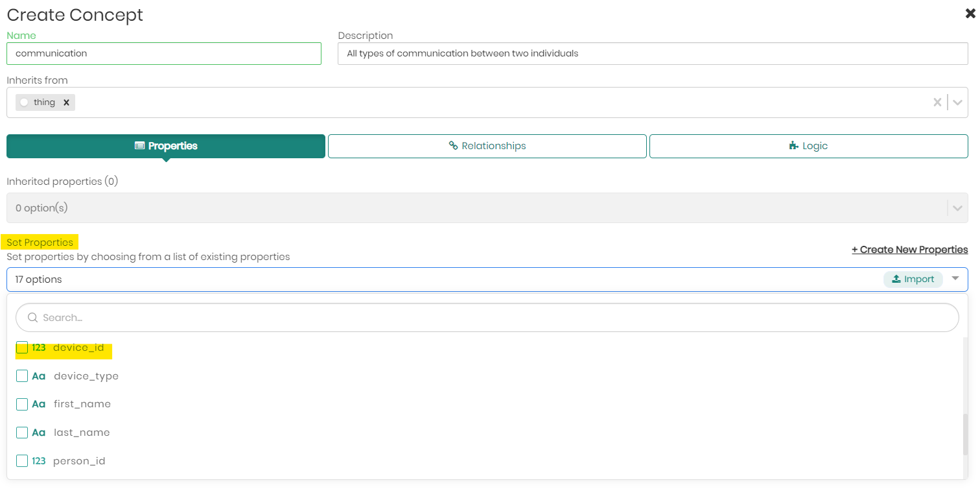The image size is (980, 489).
Task: Click the Name input field
Action: pos(164,54)
